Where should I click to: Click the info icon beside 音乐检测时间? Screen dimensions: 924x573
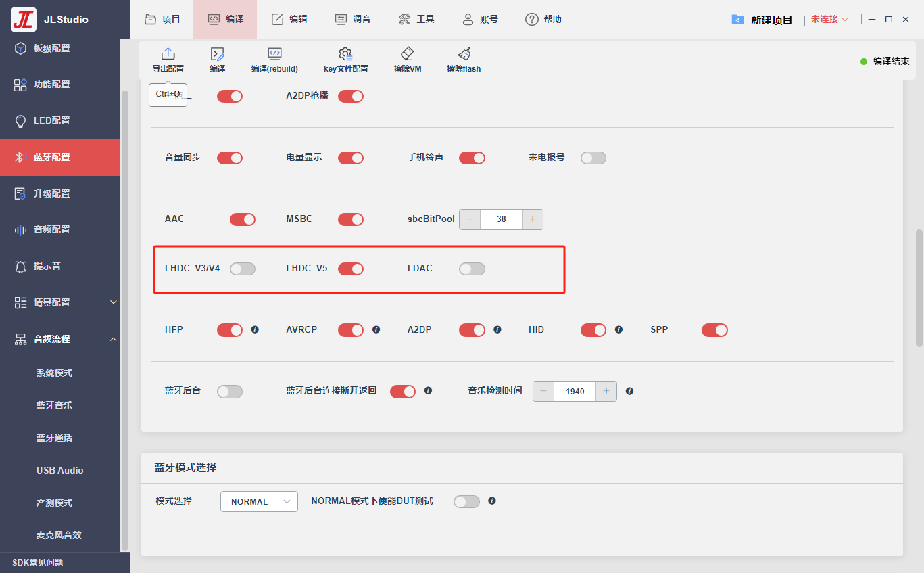coord(629,391)
